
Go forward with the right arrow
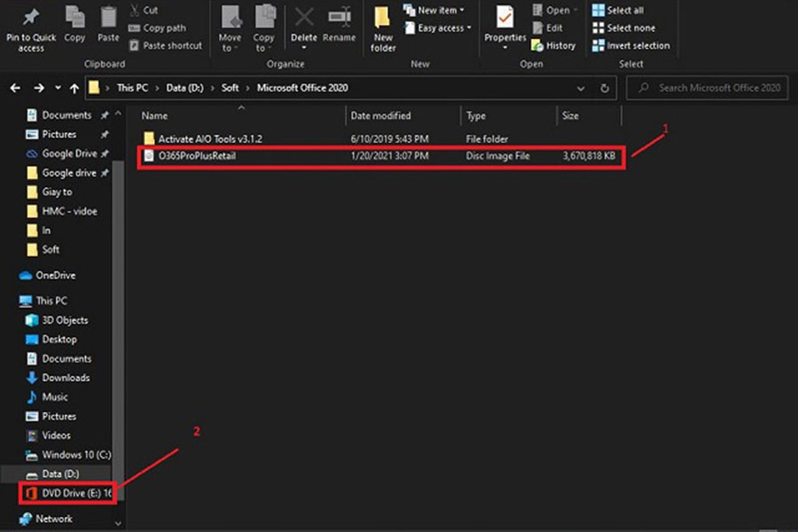click(x=39, y=88)
